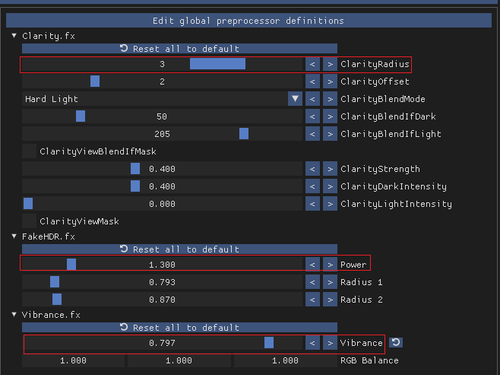Decrease ClarityRadius with its left arrow

click(312, 64)
